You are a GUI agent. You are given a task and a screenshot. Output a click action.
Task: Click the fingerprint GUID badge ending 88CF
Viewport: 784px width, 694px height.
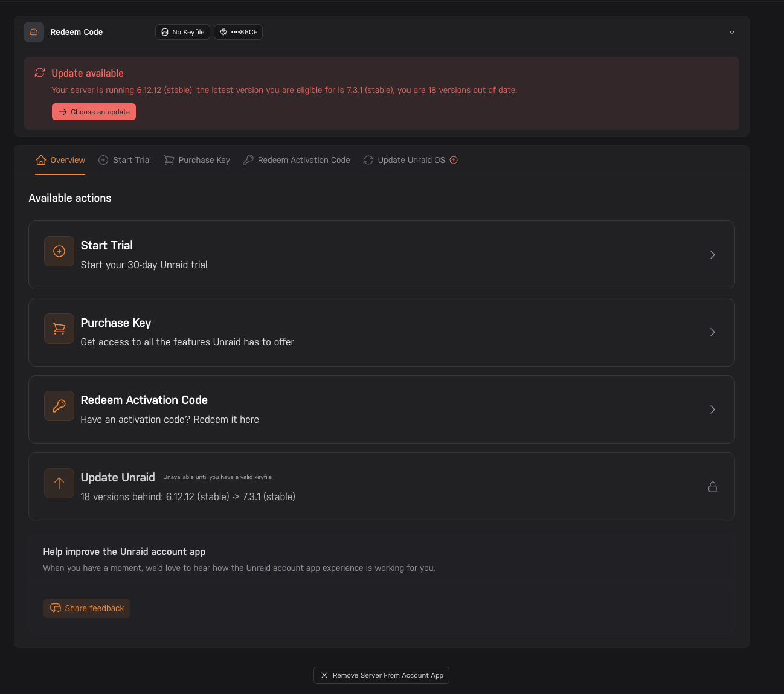click(x=238, y=32)
